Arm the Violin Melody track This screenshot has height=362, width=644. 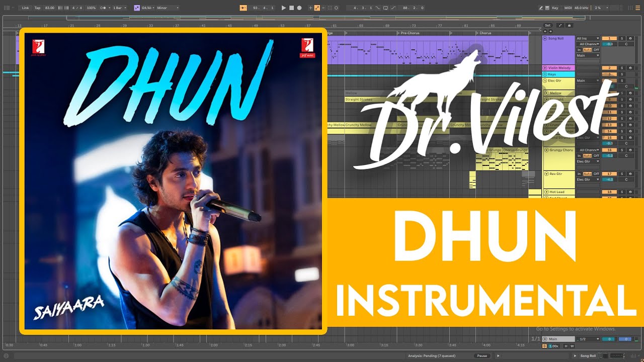click(630, 68)
